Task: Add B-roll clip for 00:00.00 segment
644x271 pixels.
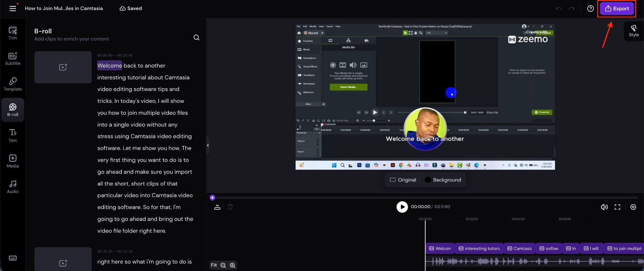Action: tap(63, 67)
